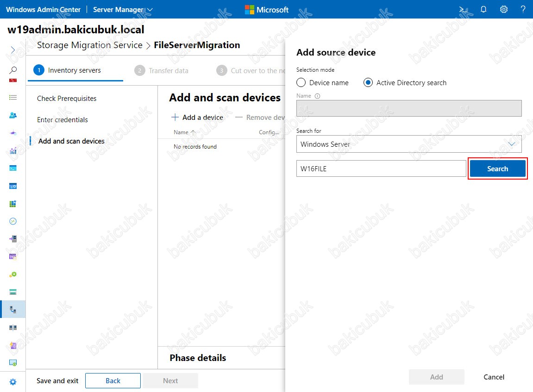
Task: Expand the tools sidebar with the chevron
Action: click(13, 50)
